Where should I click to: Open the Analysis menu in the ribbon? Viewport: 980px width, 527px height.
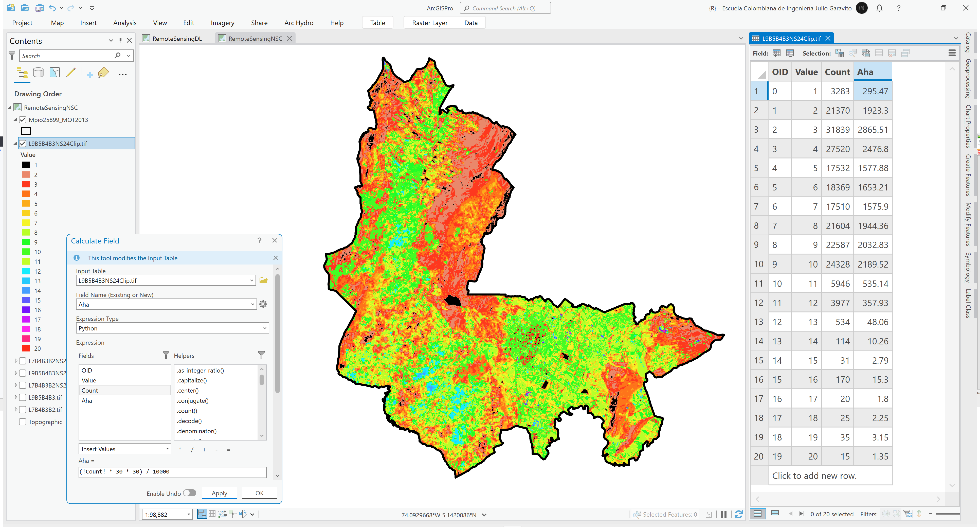click(x=124, y=23)
